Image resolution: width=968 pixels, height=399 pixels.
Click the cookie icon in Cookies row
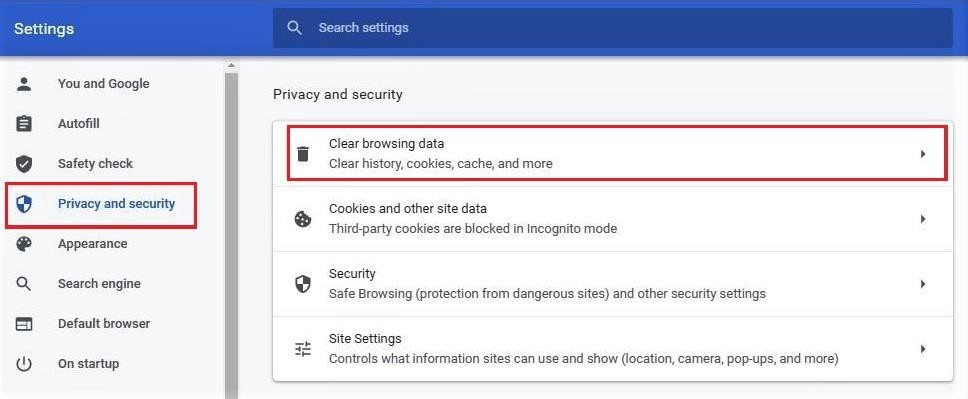[302, 219]
